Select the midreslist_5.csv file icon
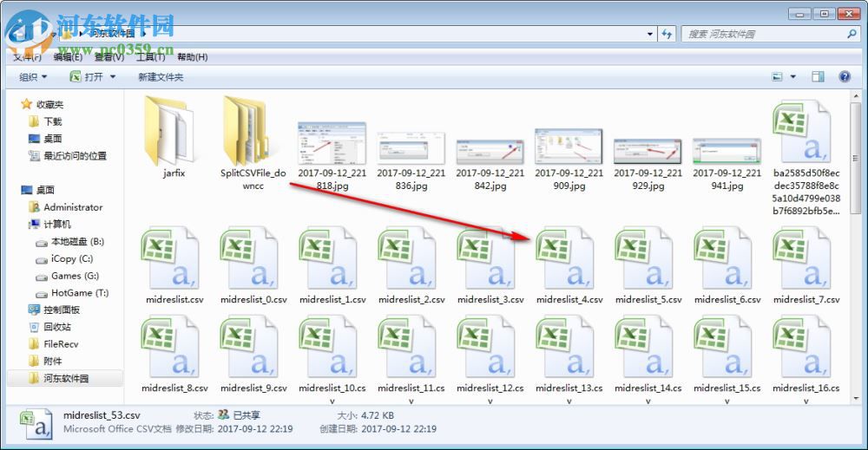Screen dimensions: 868x450 pyautogui.click(x=644, y=258)
